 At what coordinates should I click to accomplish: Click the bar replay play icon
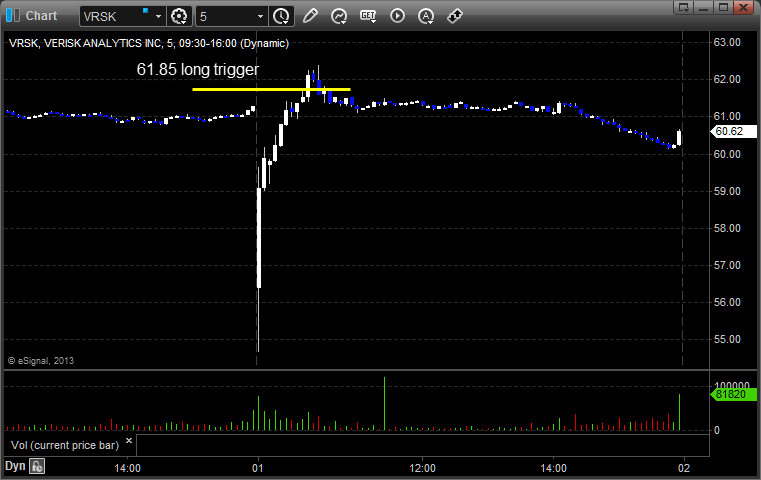click(397, 16)
